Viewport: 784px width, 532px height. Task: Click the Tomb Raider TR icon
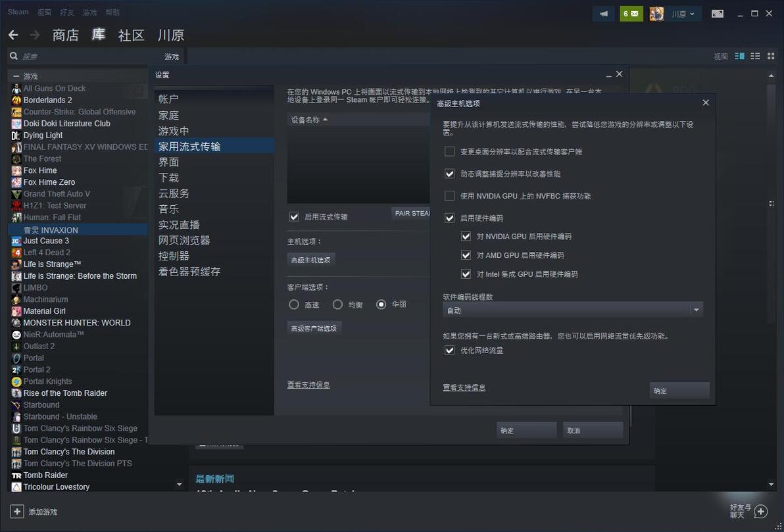(16, 475)
